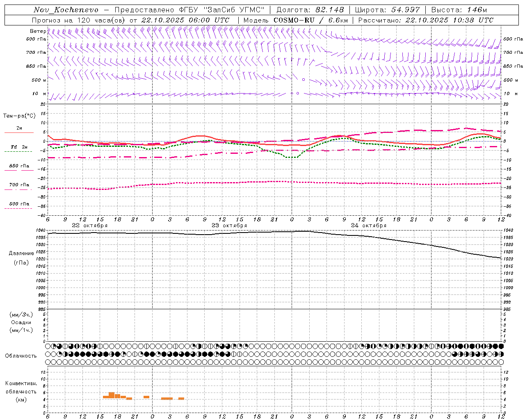Select the station name Nov_Kochenevo in header

(x=66, y=10)
